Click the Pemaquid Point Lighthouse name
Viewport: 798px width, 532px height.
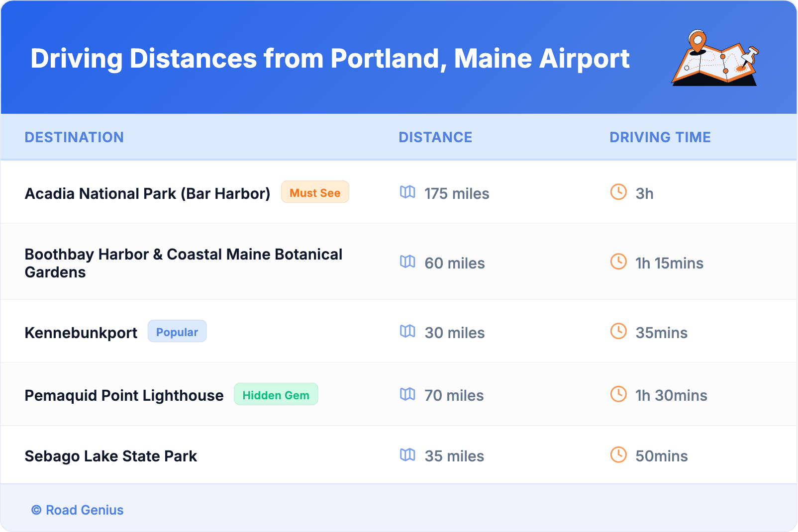(x=124, y=395)
